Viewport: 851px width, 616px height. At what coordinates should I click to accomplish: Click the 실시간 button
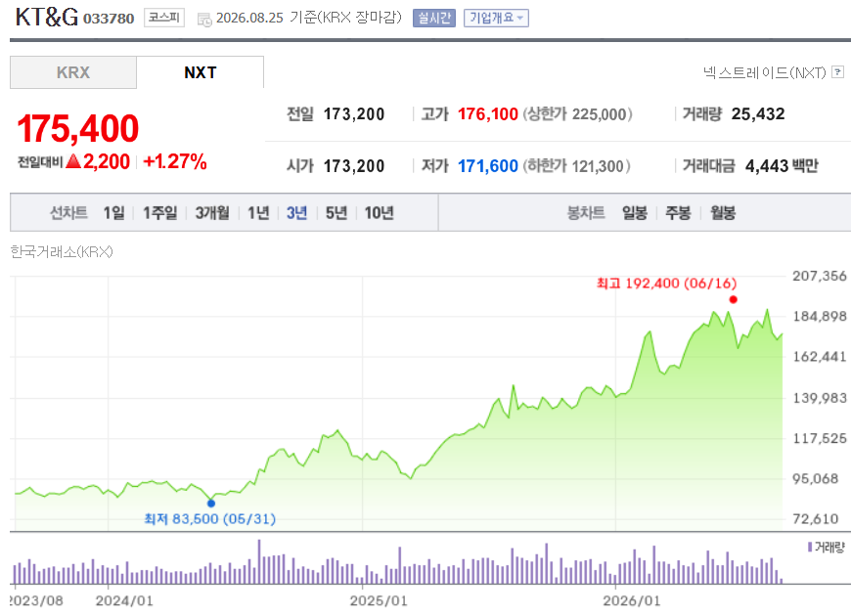point(434,18)
